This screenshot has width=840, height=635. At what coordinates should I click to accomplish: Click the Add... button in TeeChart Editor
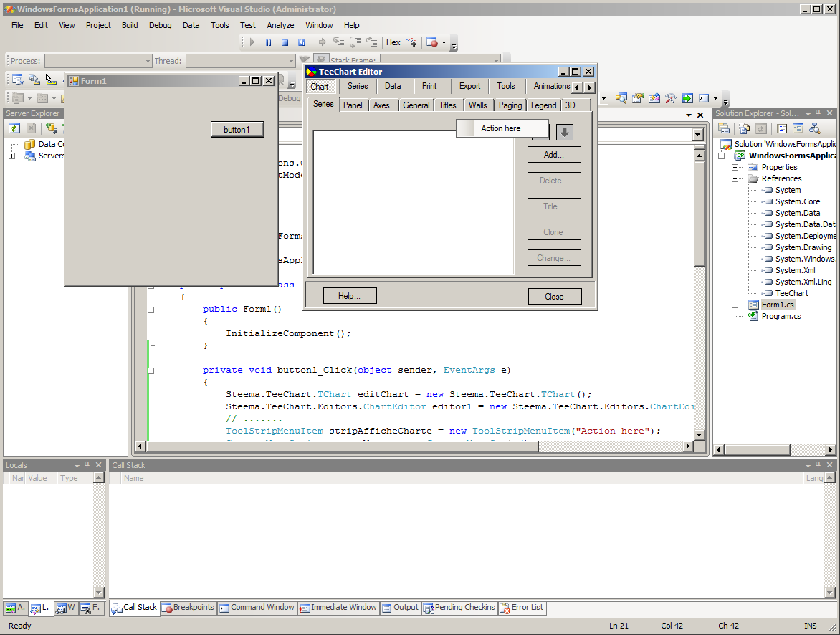pos(554,155)
